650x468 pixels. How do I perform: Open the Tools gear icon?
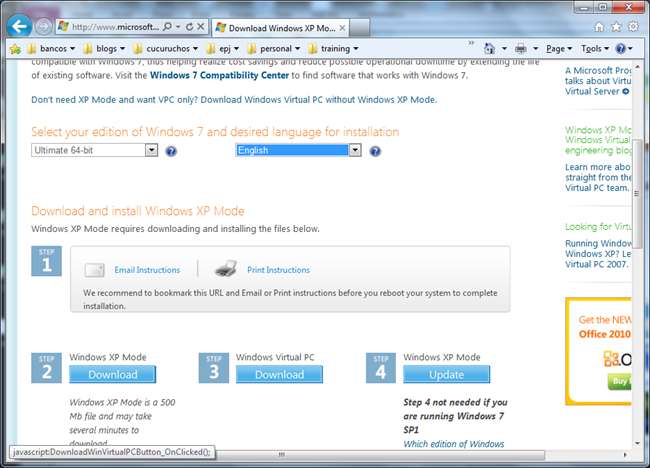click(633, 27)
